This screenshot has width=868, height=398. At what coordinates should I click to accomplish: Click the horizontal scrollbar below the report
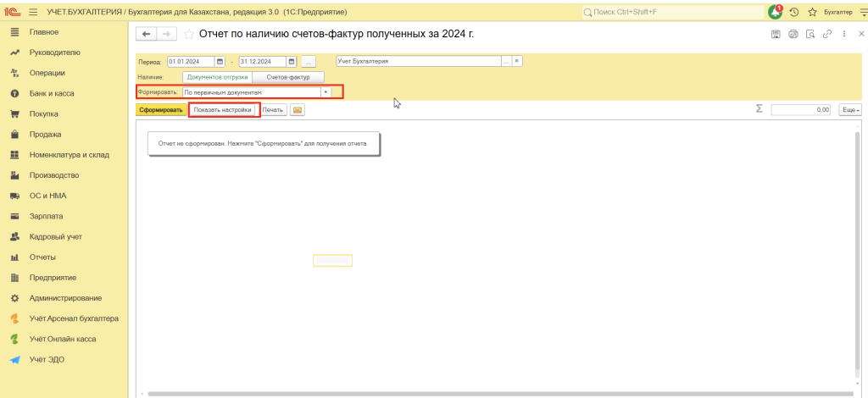[500, 394]
